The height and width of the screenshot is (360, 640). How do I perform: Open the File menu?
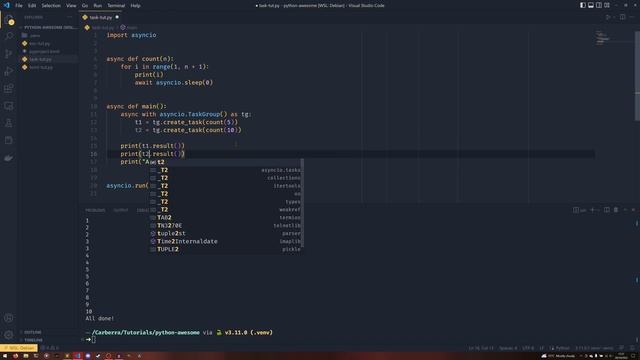point(19,6)
